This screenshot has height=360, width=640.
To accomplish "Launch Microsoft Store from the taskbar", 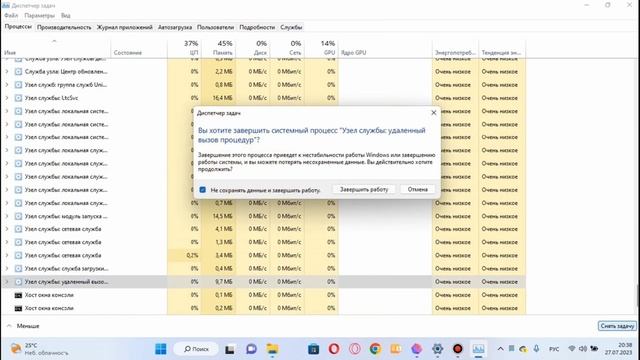I will pyautogui.click(x=313, y=349).
